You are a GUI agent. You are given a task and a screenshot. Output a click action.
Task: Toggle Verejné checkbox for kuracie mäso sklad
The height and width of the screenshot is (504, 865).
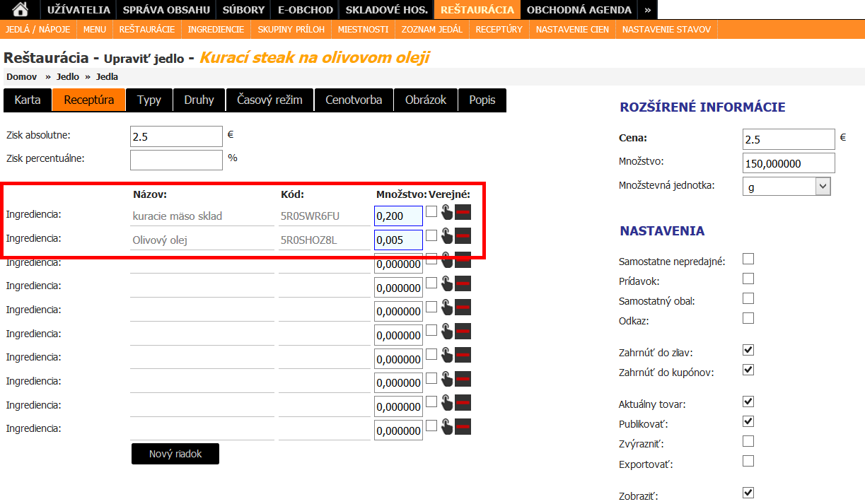[431, 211]
